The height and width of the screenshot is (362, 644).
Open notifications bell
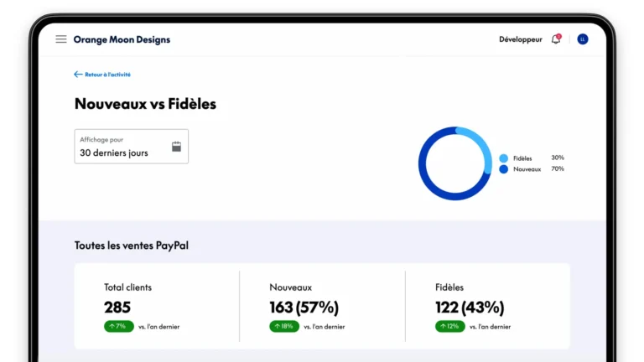(x=556, y=39)
